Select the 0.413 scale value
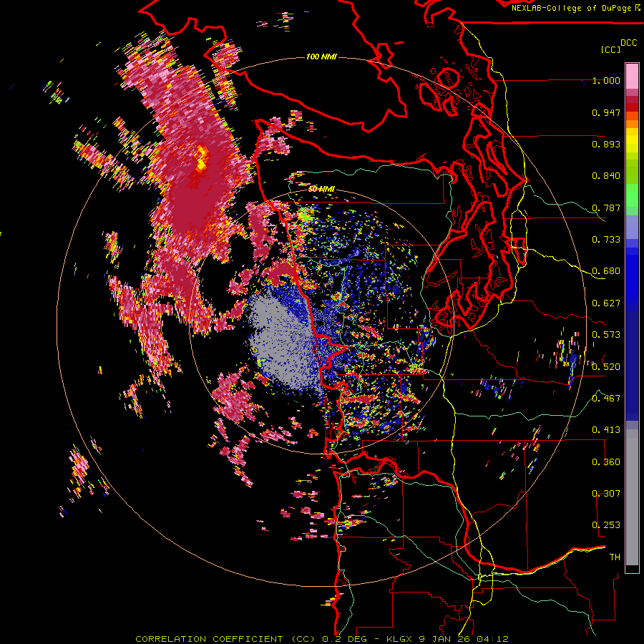Screen dimensions: 644x644 coord(606,430)
